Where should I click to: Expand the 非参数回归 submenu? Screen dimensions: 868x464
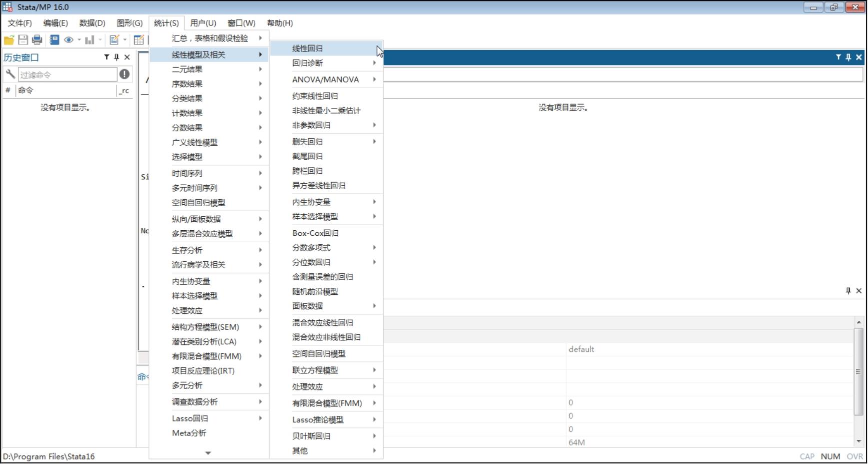coord(327,125)
